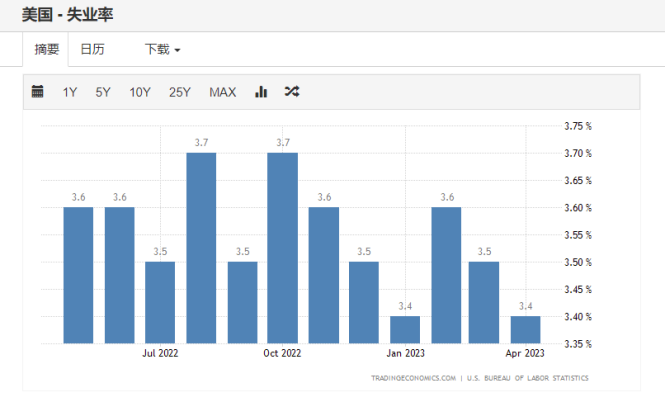Expand the 下载 dropdown menu
Viewport: 665px width, 402px height.
tap(162, 49)
